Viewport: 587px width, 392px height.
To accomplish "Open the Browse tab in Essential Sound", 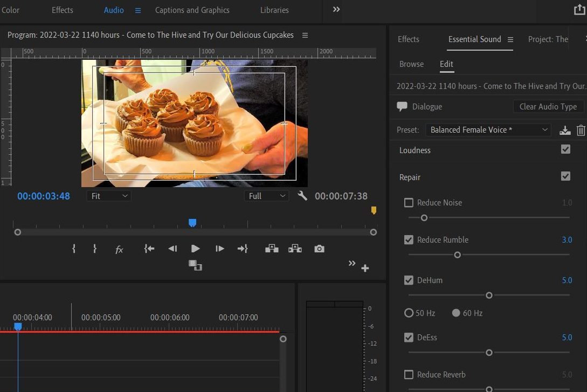I will point(411,64).
